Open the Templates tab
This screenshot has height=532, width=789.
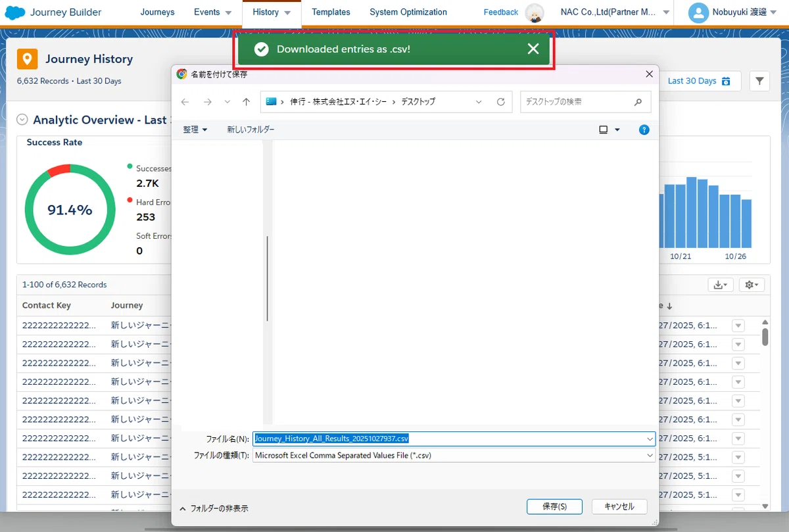pyautogui.click(x=331, y=12)
